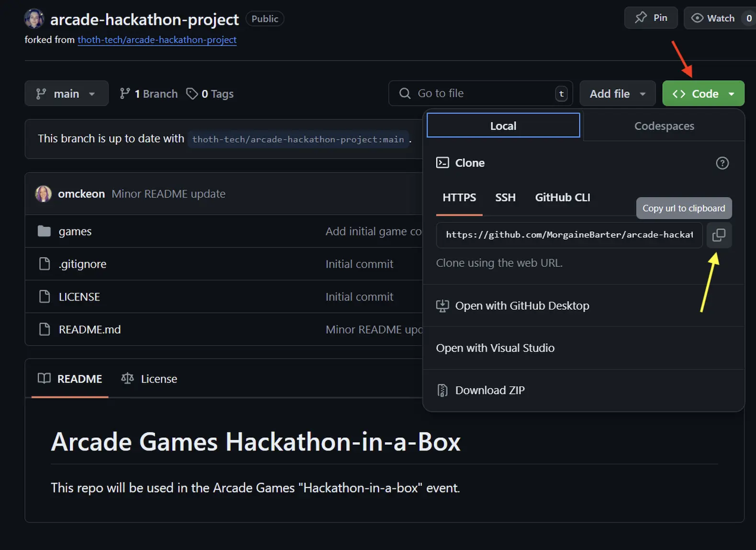Click the Arcade Games Hackathon-in-a-Box heading
This screenshot has height=550, width=756.
click(256, 441)
